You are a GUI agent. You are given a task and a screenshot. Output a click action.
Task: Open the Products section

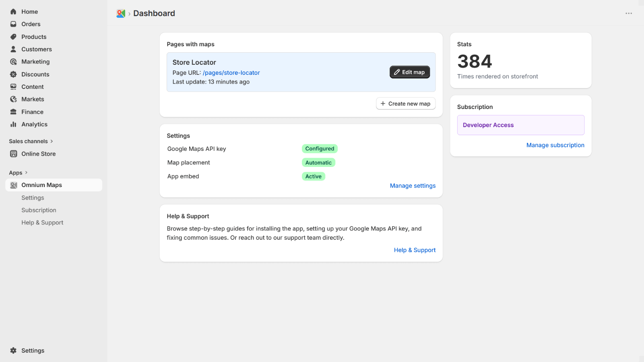tap(33, 37)
